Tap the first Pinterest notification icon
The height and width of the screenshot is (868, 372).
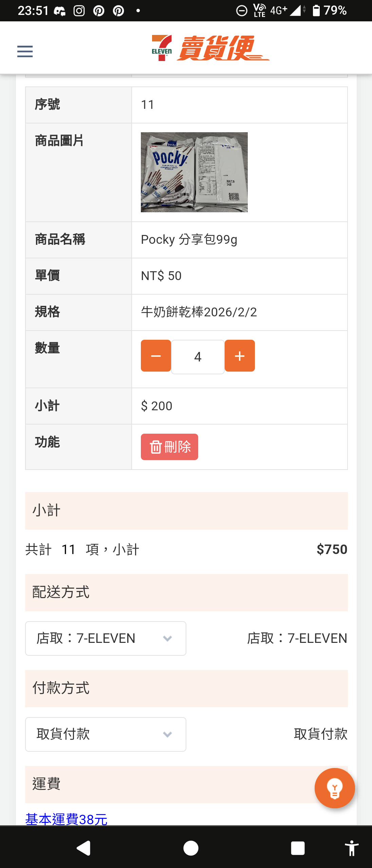tap(99, 11)
